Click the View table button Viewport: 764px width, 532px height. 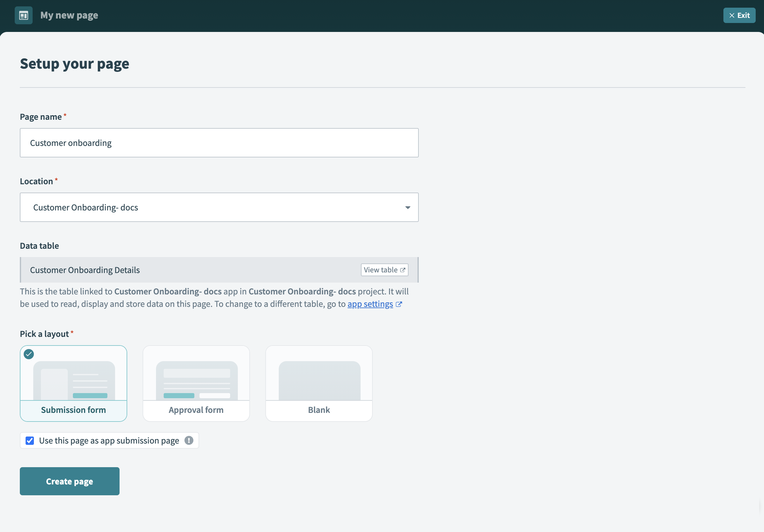384,270
